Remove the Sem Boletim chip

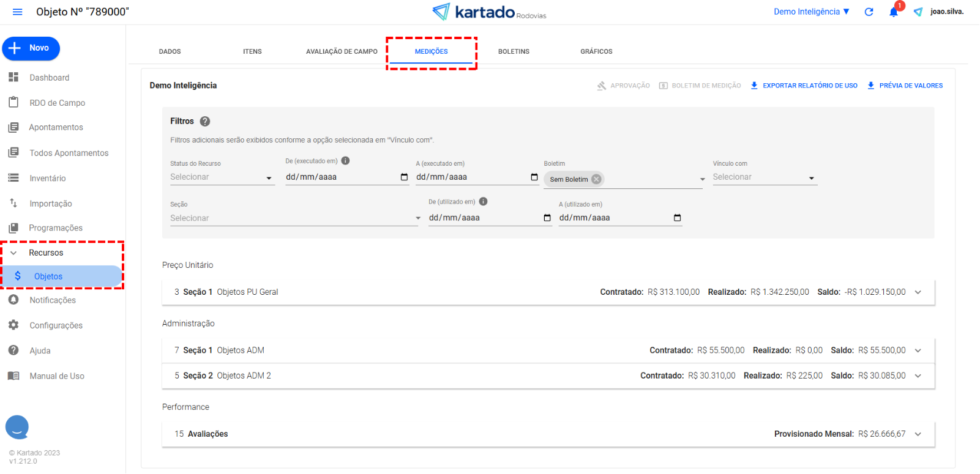[x=596, y=179]
